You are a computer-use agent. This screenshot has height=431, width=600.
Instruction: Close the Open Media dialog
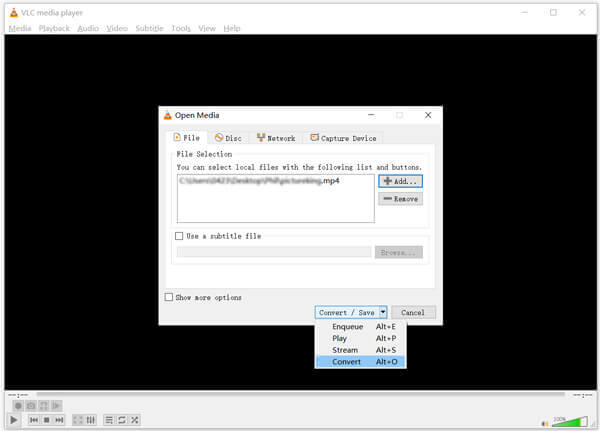point(428,115)
